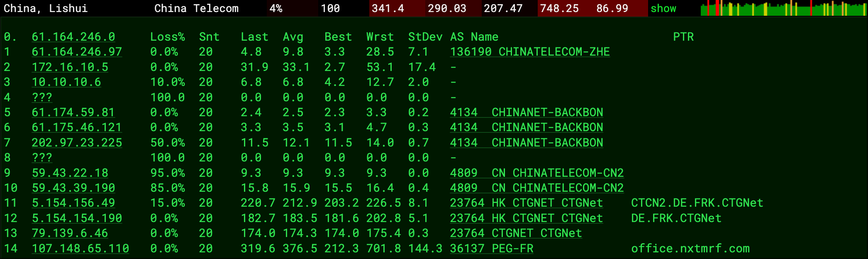Viewport: 868px width, 259px height.
Task: Select PTR text CTCN2.DE.FRK.CTGNet
Action: pos(697,203)
